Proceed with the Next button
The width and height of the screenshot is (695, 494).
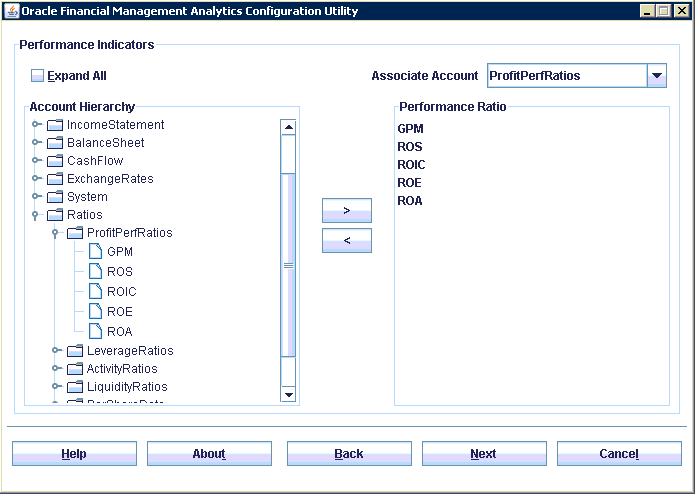pos(484,454)
